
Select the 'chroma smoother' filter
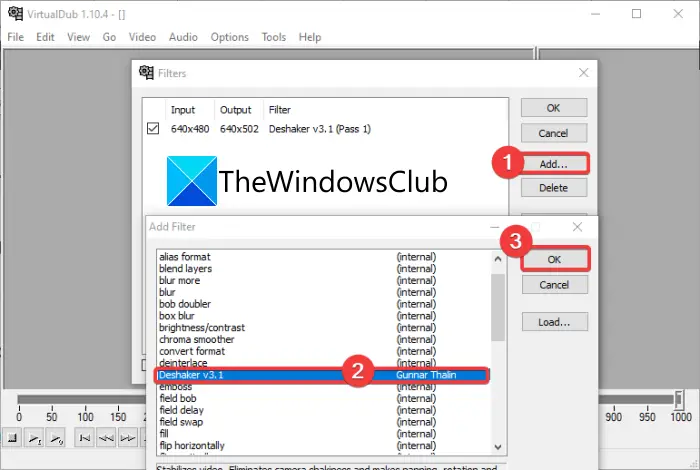click(x=324, y=340)
